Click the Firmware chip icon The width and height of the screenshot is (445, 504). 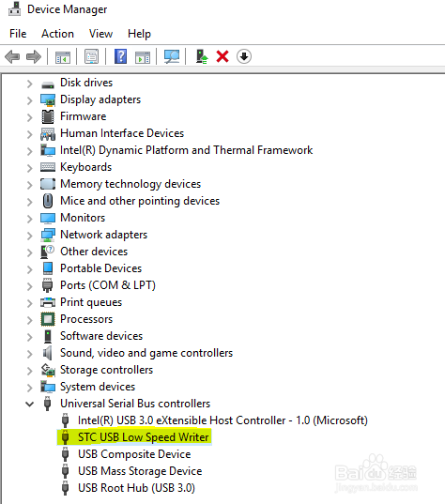coord(48,116)
